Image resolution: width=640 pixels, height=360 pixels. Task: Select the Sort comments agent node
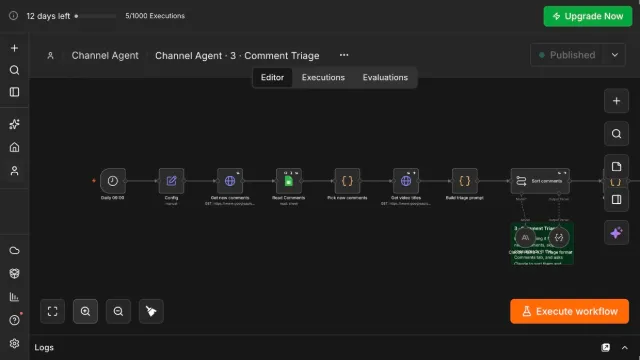click(x=540, y=181)
